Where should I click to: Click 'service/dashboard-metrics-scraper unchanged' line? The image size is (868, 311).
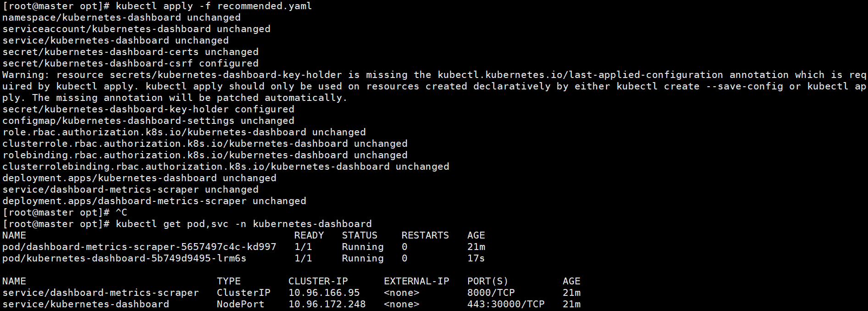click(130, 190)
